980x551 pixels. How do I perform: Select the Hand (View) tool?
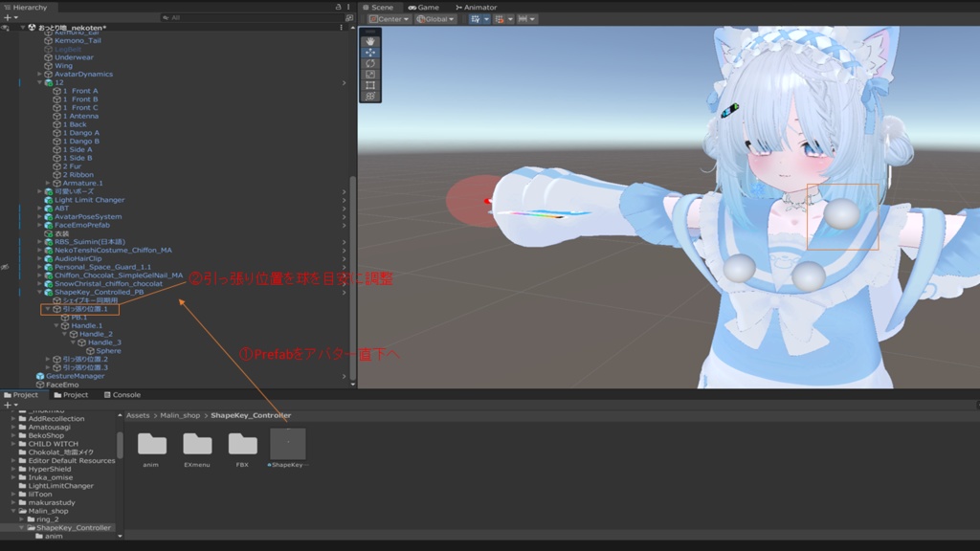pos(370,41)
